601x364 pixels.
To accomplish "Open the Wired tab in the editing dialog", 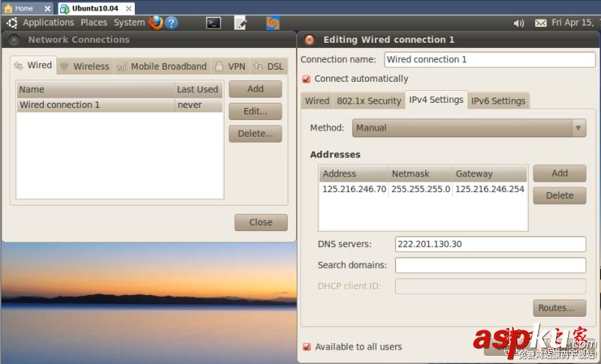I will pos(317,101).
